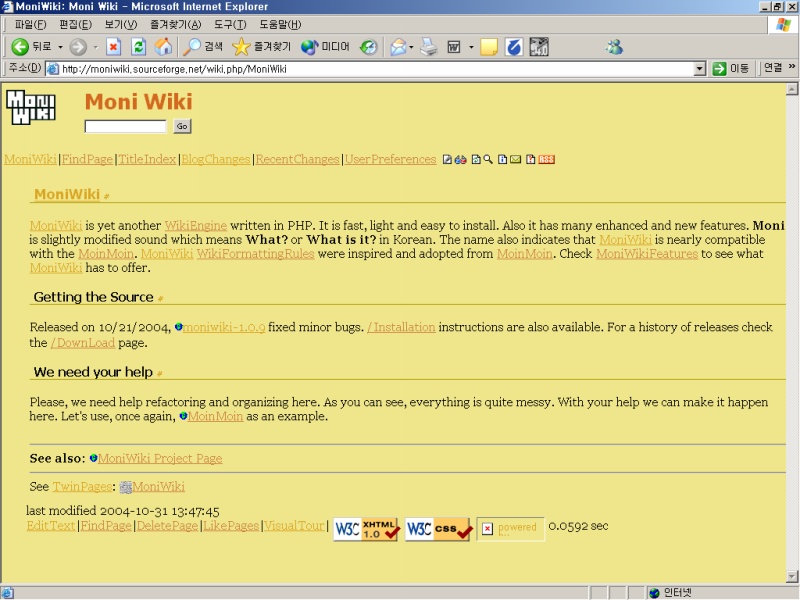Click the DeletePage footer link

(x=167, y=526)
